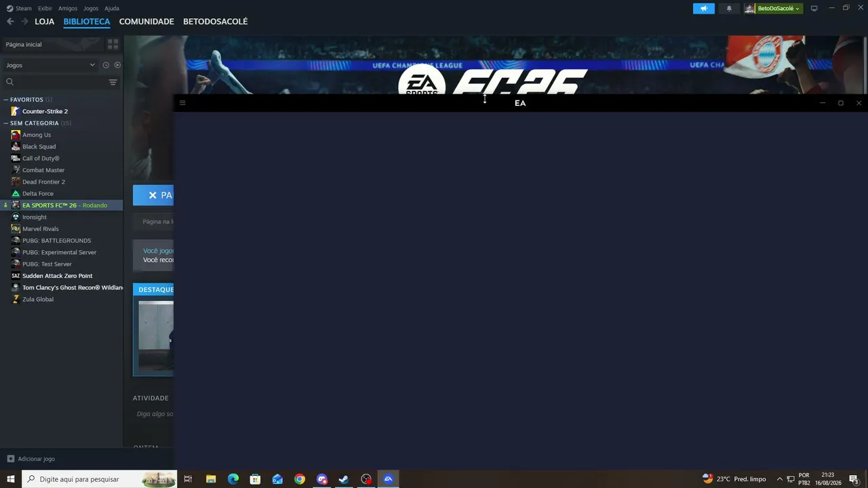Image resolution: width=868 pixels, height=488 pixels.
Task: Open the BETODOSACOLÉ profile tab
Action: click(216, 22)
